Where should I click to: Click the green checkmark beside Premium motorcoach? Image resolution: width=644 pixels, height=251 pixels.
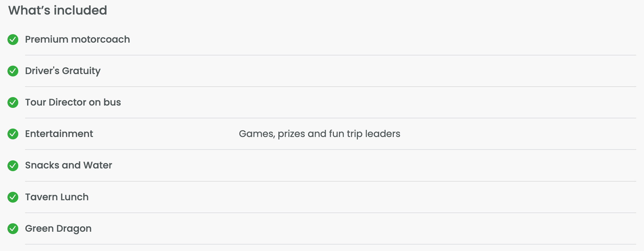[x=13, y=40]
